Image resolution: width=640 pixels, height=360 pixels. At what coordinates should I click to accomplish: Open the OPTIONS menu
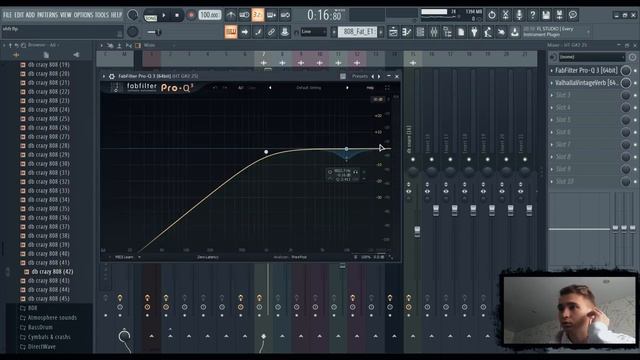pos(83,15)
